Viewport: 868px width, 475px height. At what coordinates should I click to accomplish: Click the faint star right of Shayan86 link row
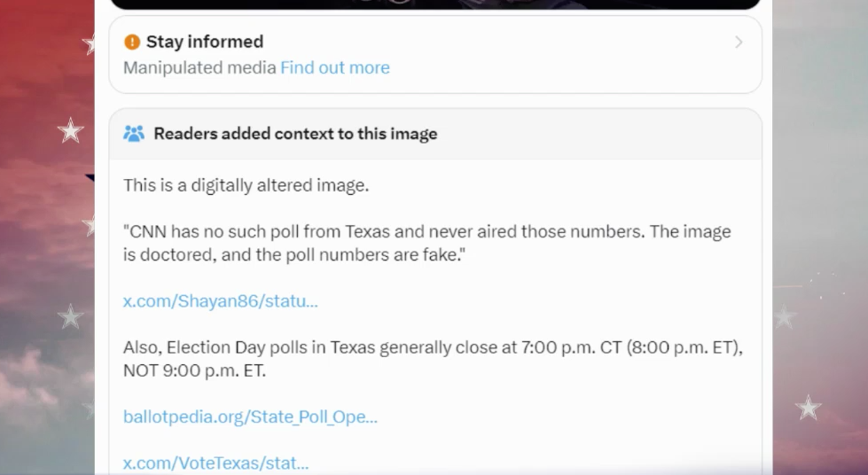(785, 316)
